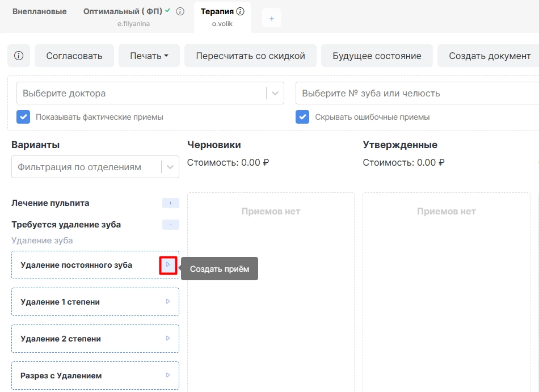Click Согласовать button
The width and height of the screenshot is (539, 392).
[74, 56]
